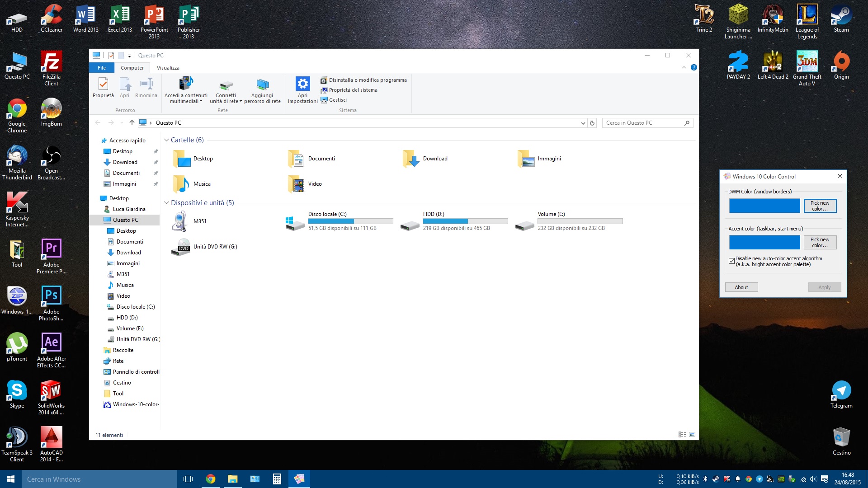Image resolution: width=868 pixels, height=488 pixels.
Task: Expand Cartelle section
Action: [166, 140]
